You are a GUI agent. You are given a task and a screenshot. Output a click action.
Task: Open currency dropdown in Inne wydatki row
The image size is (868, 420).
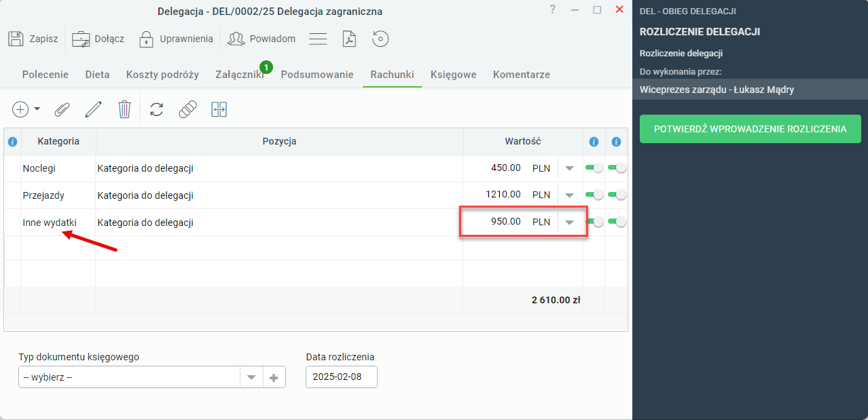pos(570,223)
